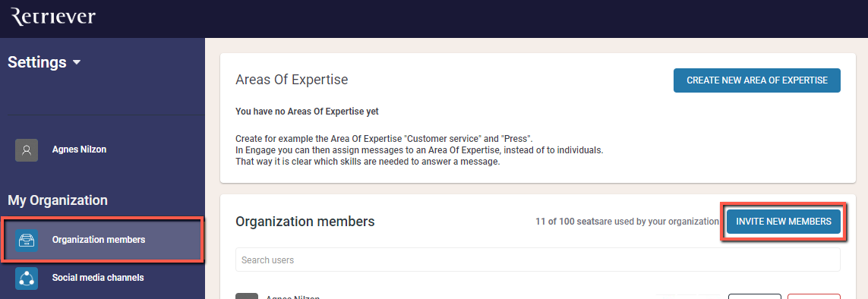This screenshot has width=868, height=299.
Task: Open Social media channels settings
Action: [x=98, y=278]
